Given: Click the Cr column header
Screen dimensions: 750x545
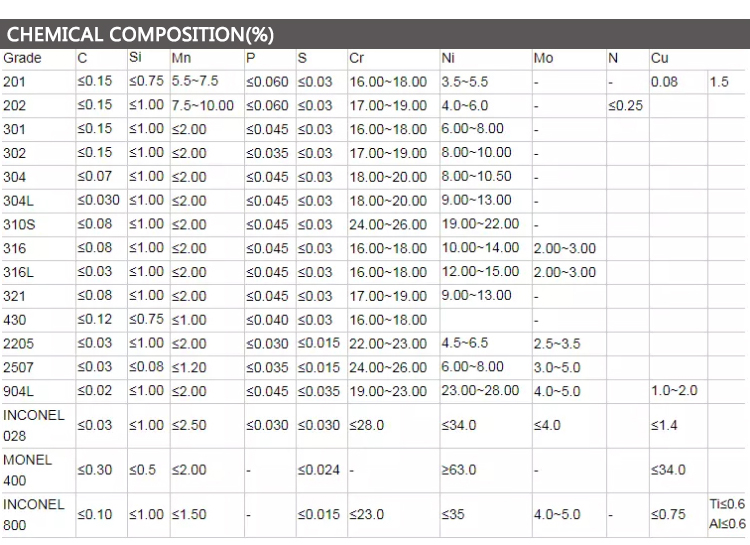Looking at the screenshot, I should tap(357, 58).
